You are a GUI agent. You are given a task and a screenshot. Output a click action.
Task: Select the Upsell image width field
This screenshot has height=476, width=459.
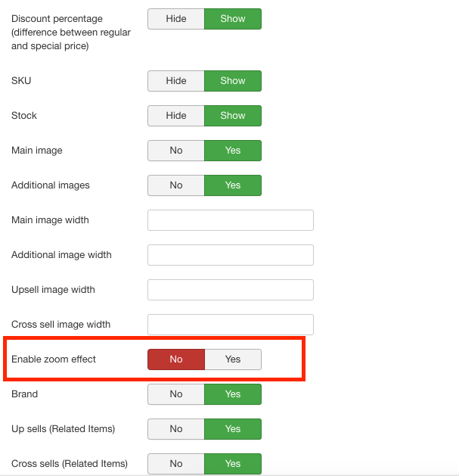point(231,290)
